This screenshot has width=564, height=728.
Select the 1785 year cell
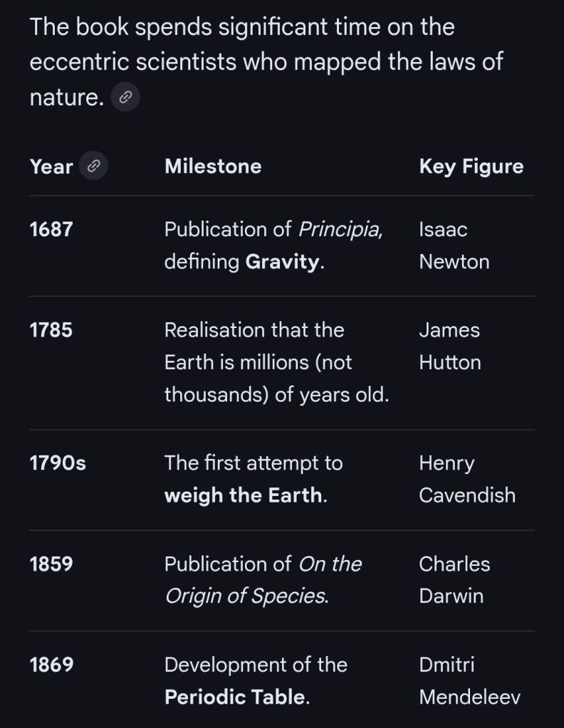(x=51, y=330)
